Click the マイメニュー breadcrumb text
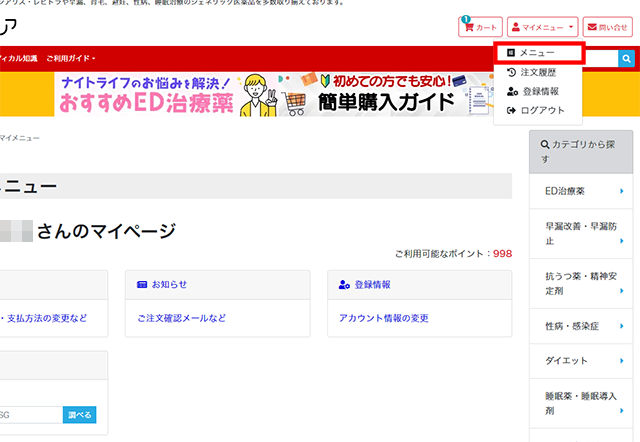This screenshot has height=442, width=640. [x=20, y=138]
